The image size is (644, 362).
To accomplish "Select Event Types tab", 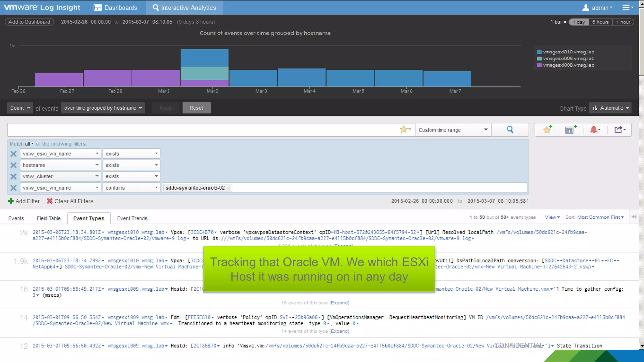I will click(x=89, y=218).
